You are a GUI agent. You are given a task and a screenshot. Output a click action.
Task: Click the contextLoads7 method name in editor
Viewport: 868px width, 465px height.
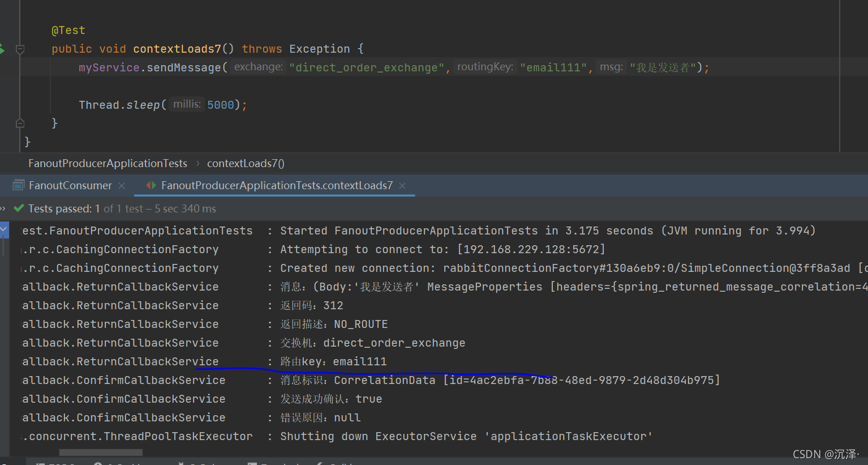pos(177,49)
